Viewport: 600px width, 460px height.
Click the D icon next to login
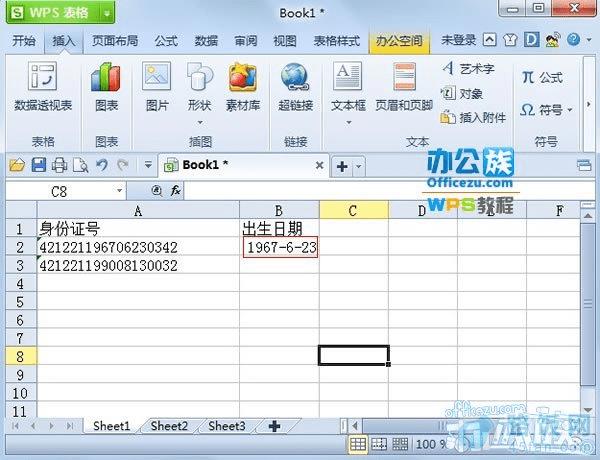point(531,40)
